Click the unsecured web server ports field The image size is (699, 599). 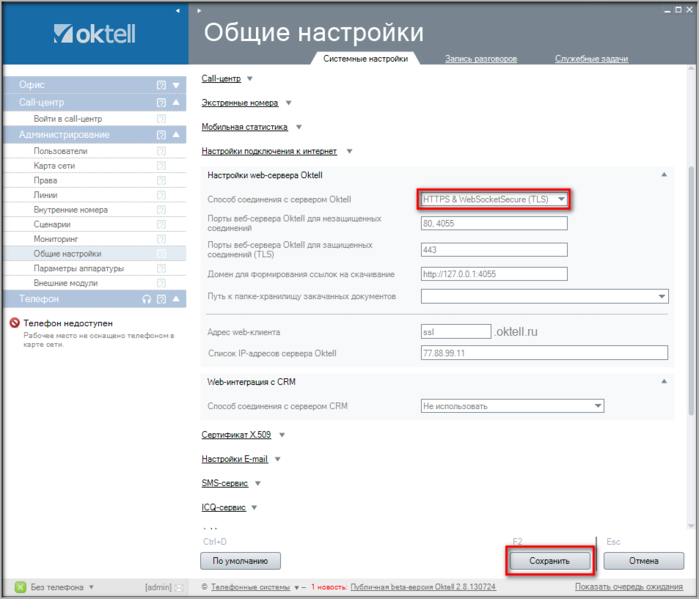(494, 223)
